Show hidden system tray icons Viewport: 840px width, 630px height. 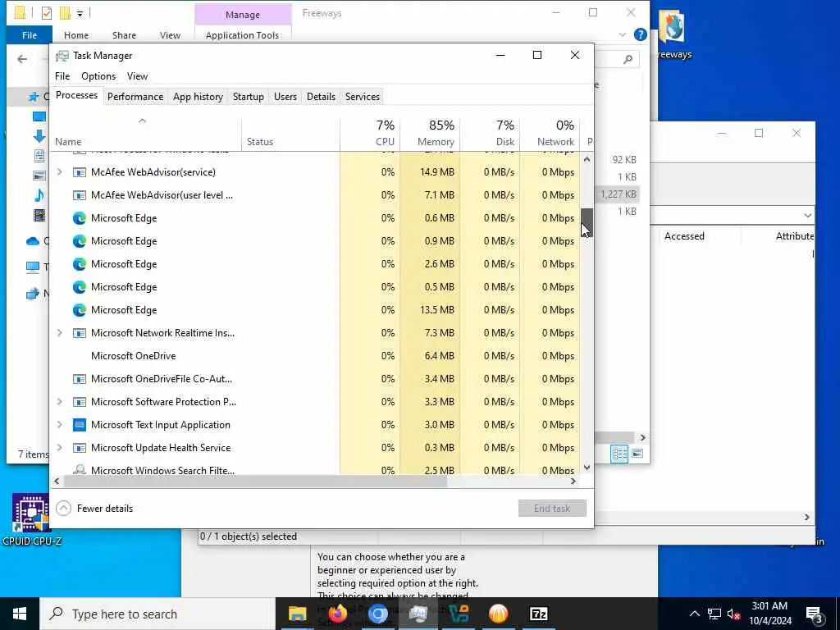pos(694,614)
